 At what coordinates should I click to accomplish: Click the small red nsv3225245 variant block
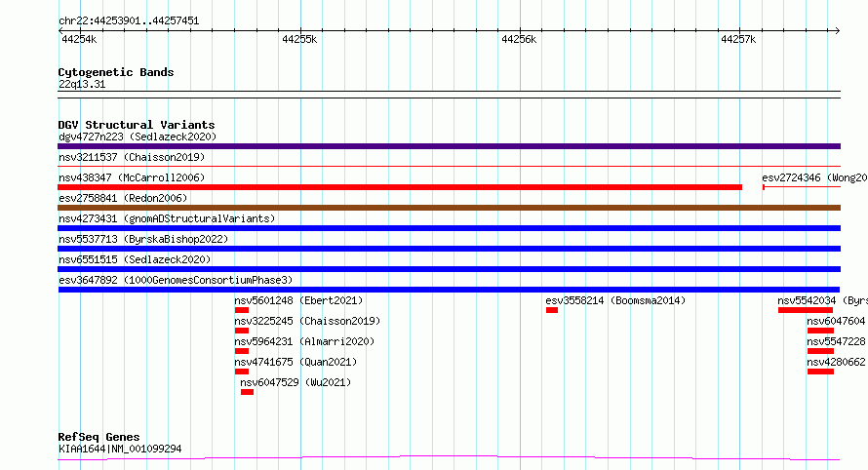242,331
